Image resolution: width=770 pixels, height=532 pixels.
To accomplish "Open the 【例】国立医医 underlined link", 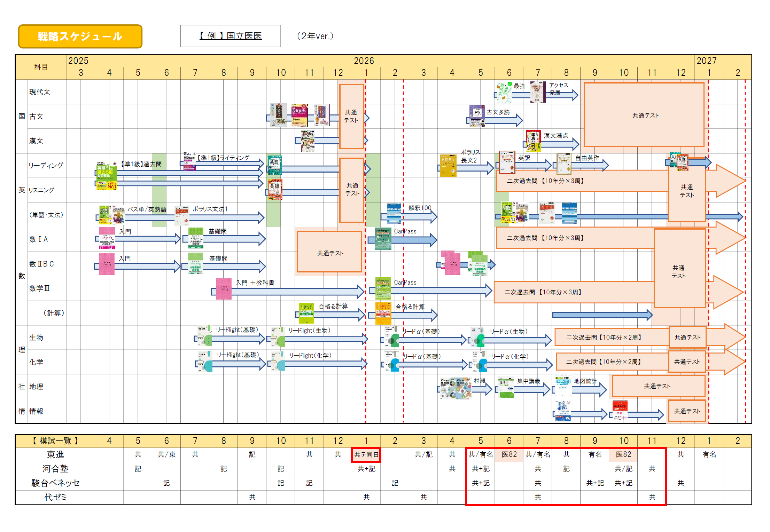I will tap(231, 36).
